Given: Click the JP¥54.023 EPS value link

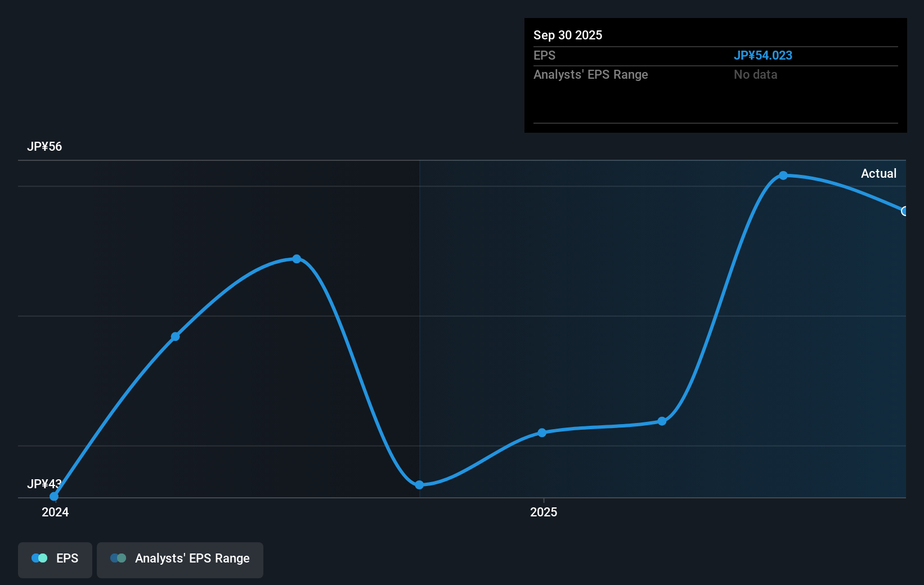Looking at the screenshot, I should (x=764, y=55).
